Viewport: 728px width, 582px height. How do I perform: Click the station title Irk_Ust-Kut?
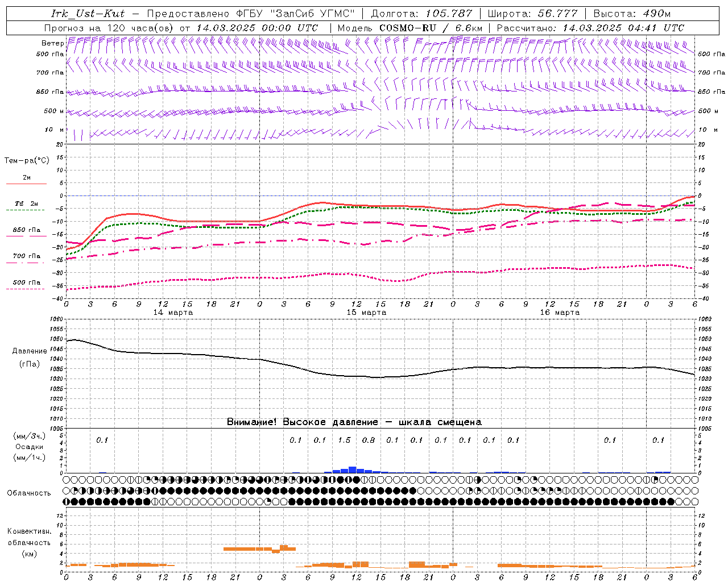click(x=88, y=14)
